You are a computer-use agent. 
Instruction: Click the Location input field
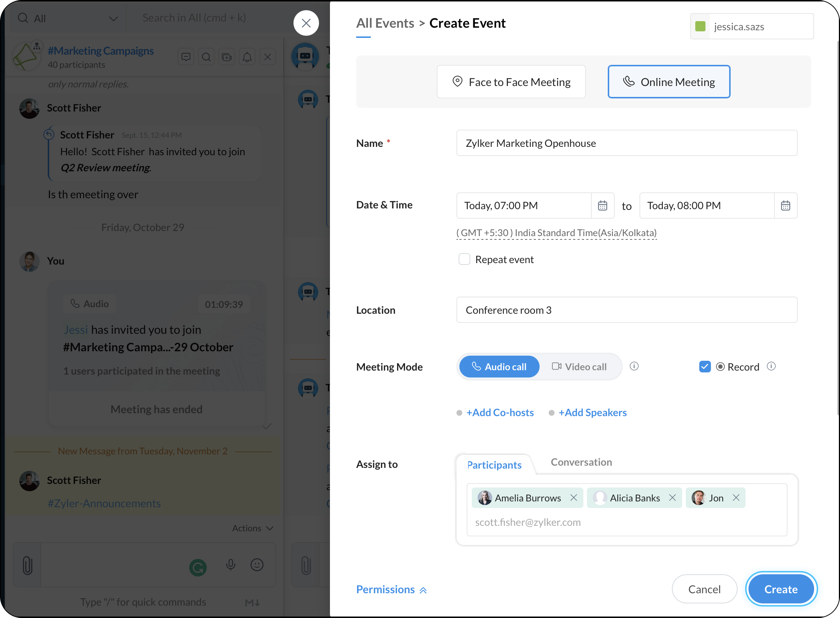tap(627, 310)
